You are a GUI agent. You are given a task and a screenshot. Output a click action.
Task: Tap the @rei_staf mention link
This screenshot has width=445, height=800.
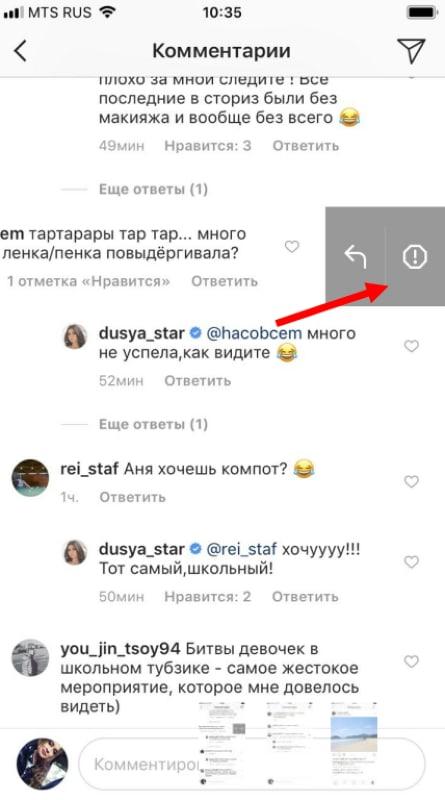[241, 549]
